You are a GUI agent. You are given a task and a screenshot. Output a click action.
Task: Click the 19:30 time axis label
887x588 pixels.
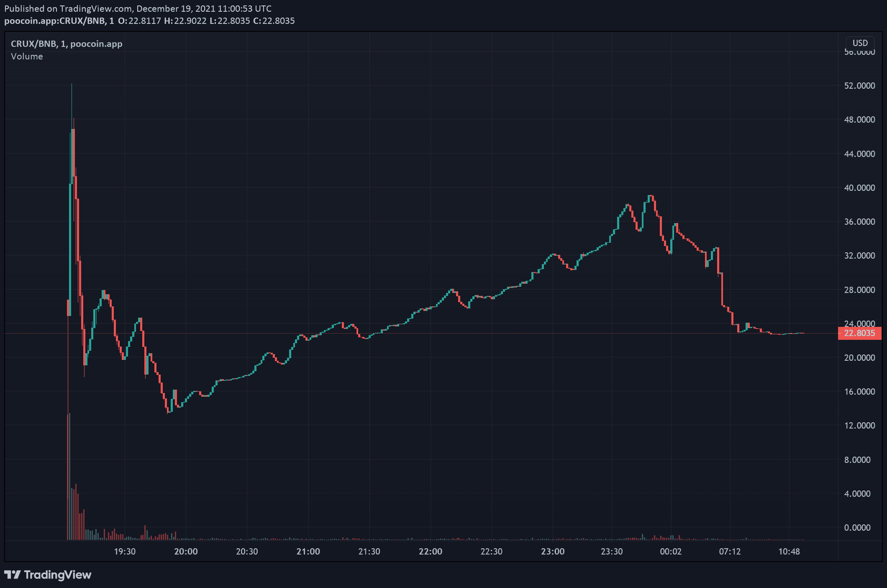pyautogui.click(x=125, y=552)
